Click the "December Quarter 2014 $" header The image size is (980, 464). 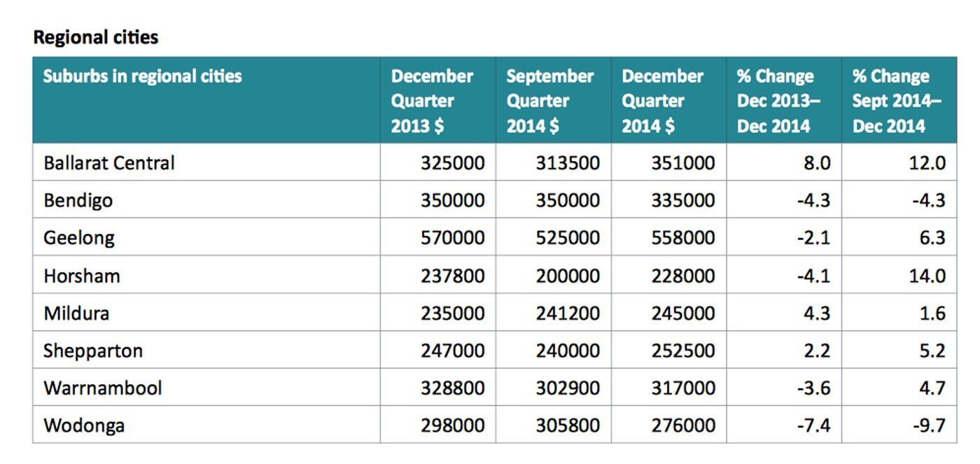(x=663, y=101)
